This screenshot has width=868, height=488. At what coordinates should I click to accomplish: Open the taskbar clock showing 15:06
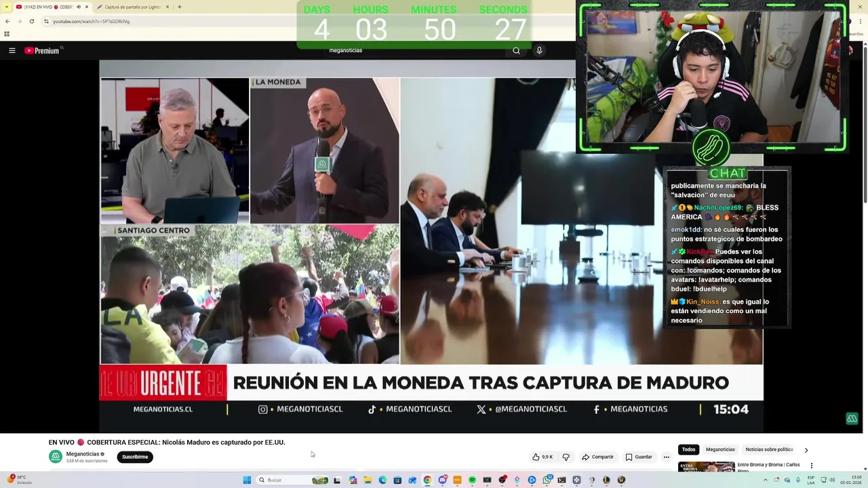(x=851, y=480)
